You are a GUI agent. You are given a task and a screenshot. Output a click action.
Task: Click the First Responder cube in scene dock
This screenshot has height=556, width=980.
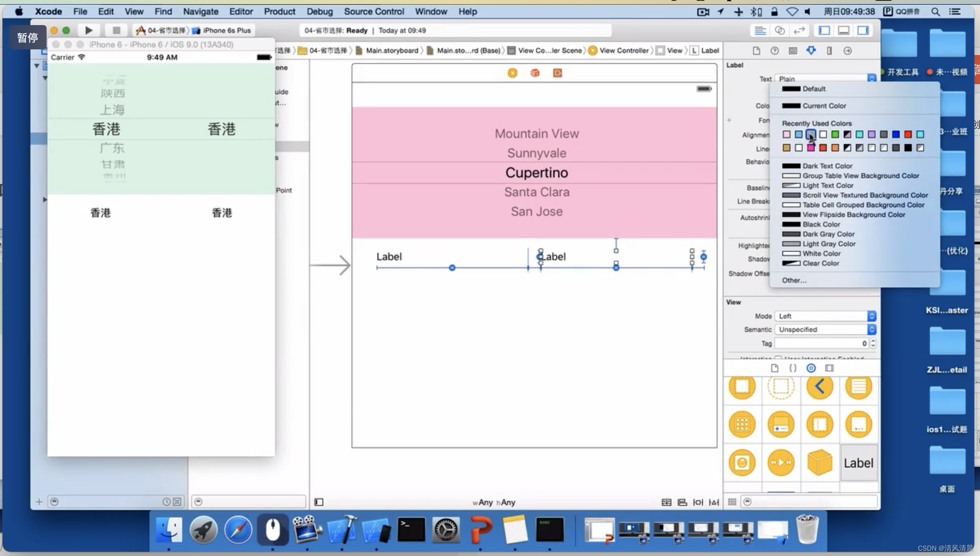click(535, 73)
